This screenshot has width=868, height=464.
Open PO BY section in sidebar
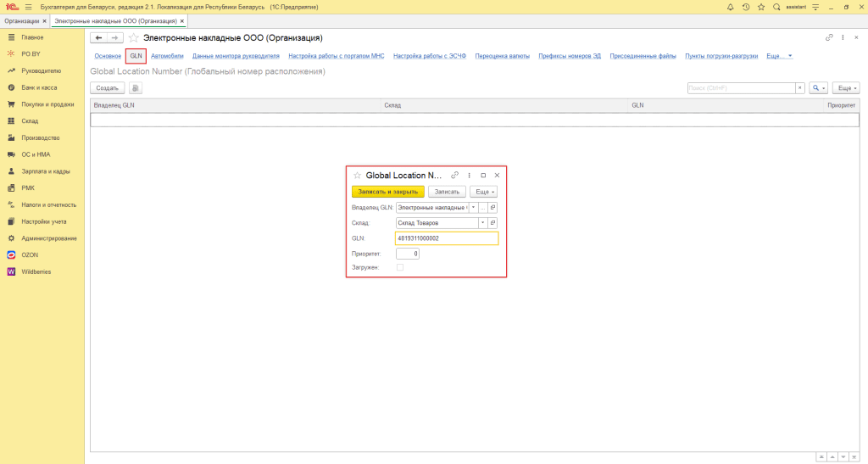coord(31,53)
